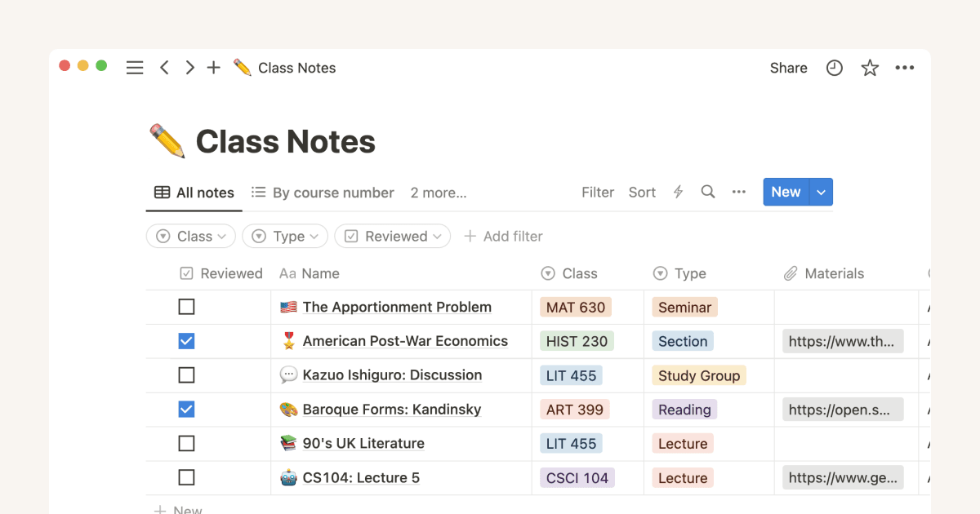Open the chevron next to the New button
This screenshot has width=980, height=514.
(x=820, y=192)
